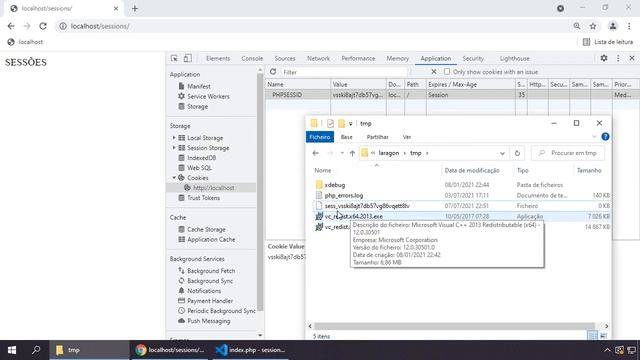Screen dimensions: 640x360
Task: Open recent locations dropdown in Explorer
Action: (342, 153)
